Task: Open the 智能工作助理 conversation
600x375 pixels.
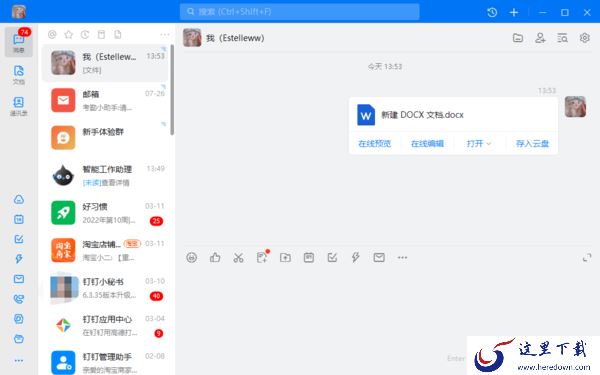Action: [x=106, y=175]
